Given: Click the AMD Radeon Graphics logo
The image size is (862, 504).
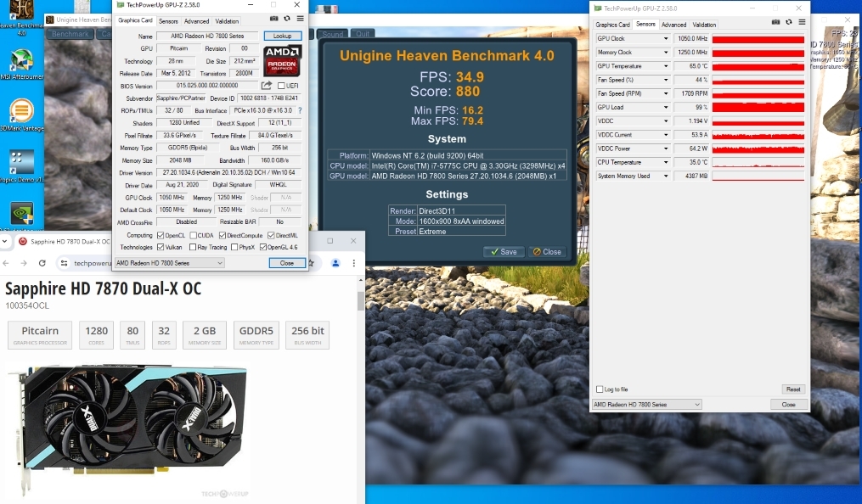Looking at the screenshot, I should [282, 60].
